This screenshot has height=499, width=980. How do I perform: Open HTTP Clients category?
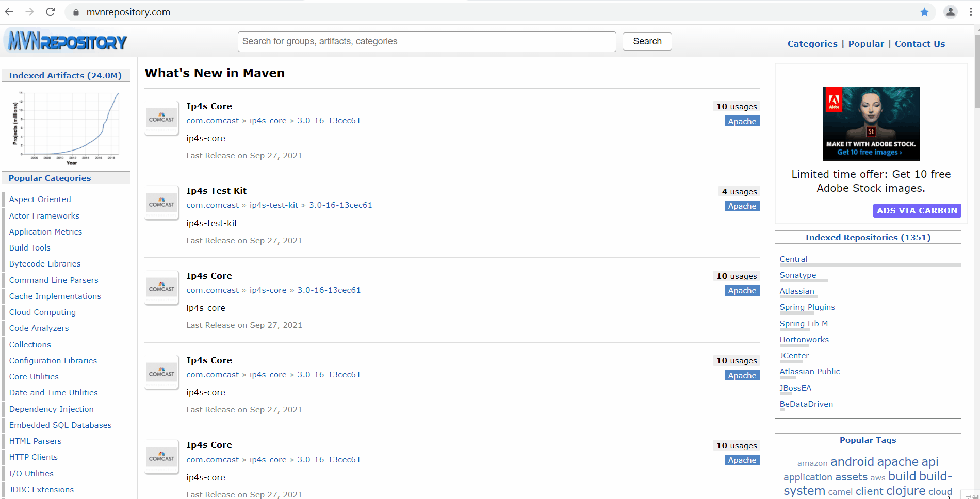[34, 457]
